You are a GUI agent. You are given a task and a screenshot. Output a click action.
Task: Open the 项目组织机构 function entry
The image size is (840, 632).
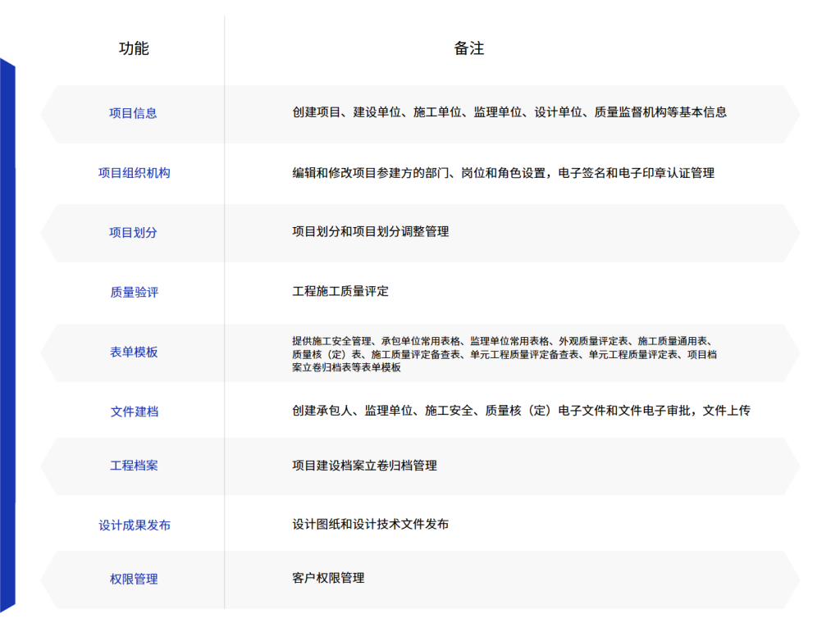[x=134, y=173]
